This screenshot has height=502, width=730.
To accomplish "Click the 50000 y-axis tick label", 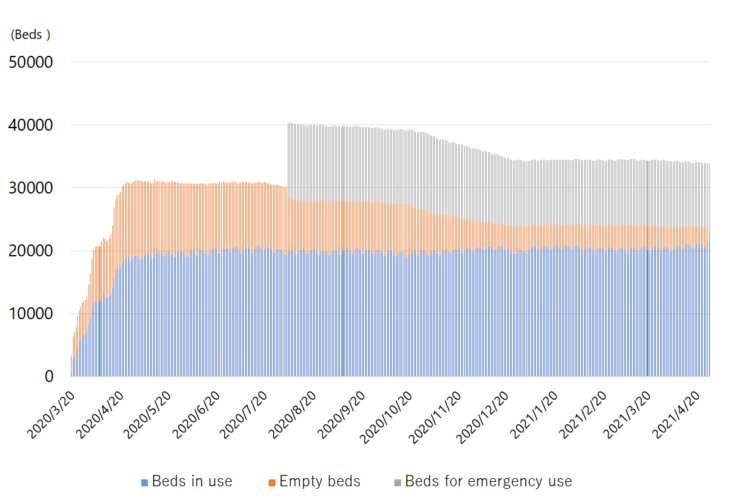I will point(31,62).
